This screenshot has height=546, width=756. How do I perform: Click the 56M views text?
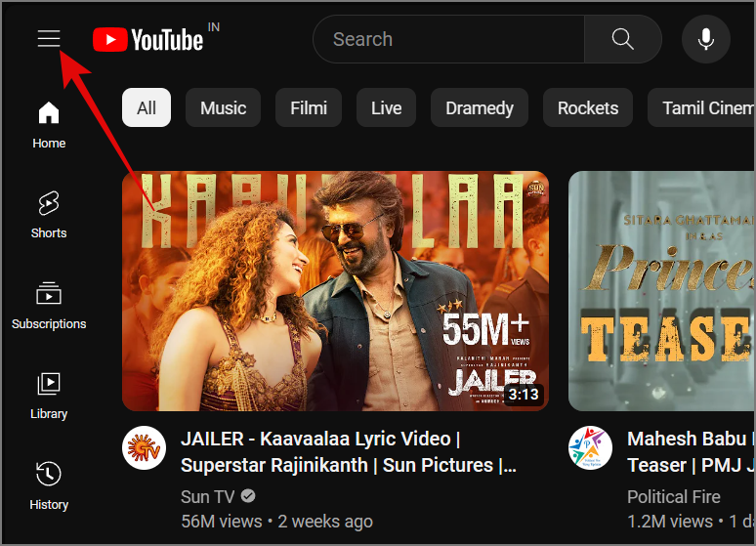(222, 522)
